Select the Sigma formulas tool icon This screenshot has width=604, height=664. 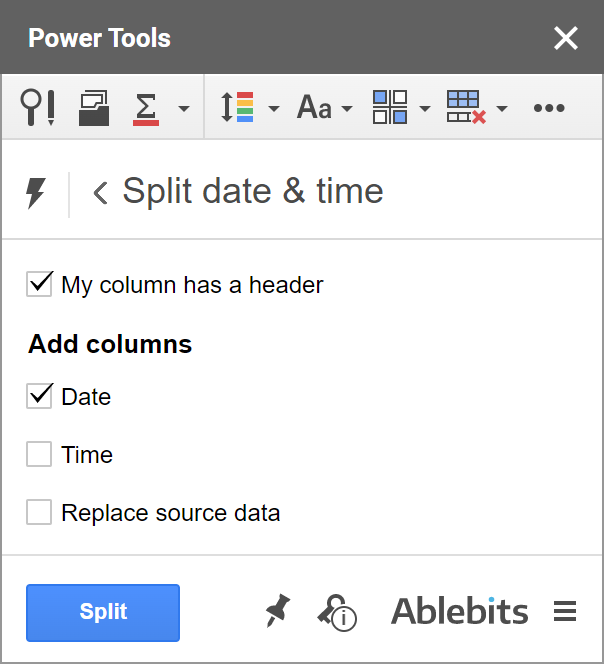pyautogui.click(x=146, y=107)
